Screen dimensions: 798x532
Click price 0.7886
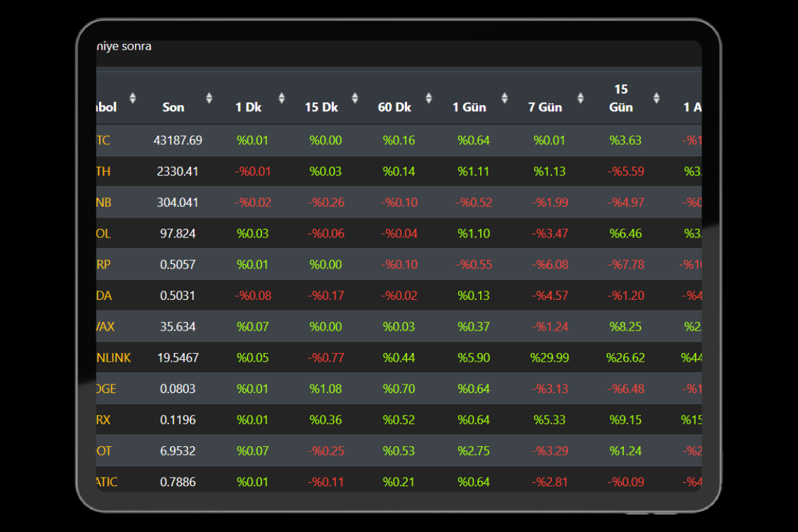pyautogui.click(x=178, y=481)
